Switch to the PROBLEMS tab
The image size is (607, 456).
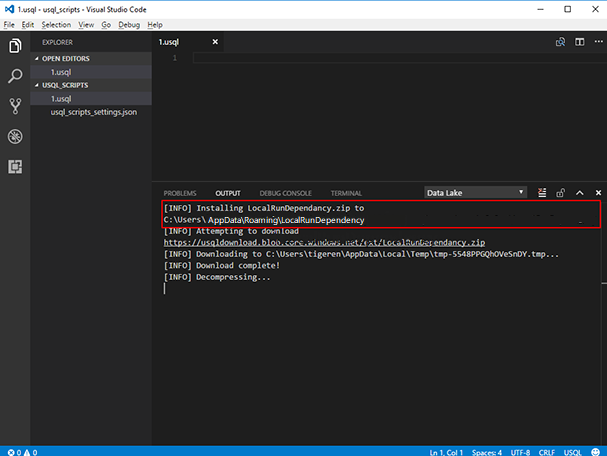[x=180, y=193]
